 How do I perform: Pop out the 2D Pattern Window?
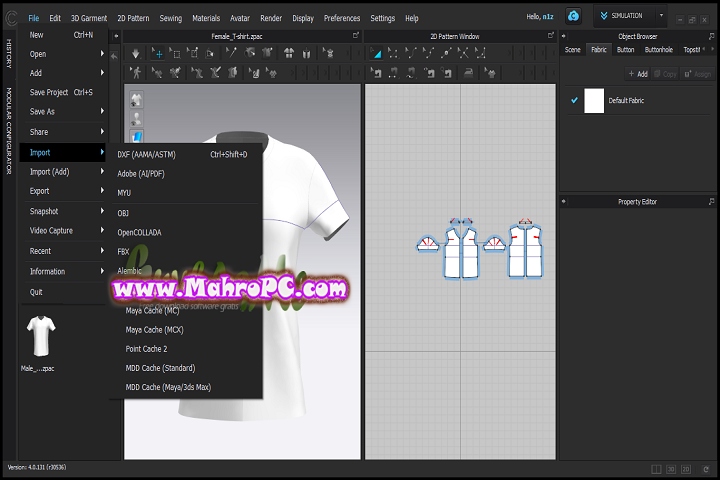click(x=551, y=35)
